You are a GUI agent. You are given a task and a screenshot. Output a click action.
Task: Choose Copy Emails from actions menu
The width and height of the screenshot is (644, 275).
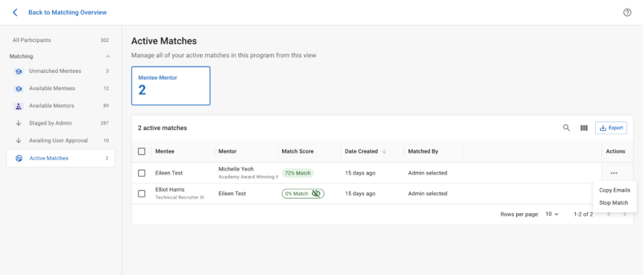coord(614,190)
